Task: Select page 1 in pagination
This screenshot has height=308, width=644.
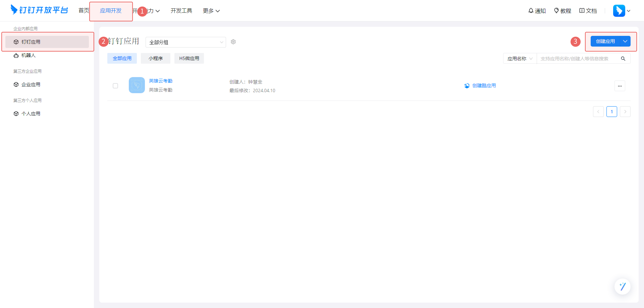Action: coord(612,112)
